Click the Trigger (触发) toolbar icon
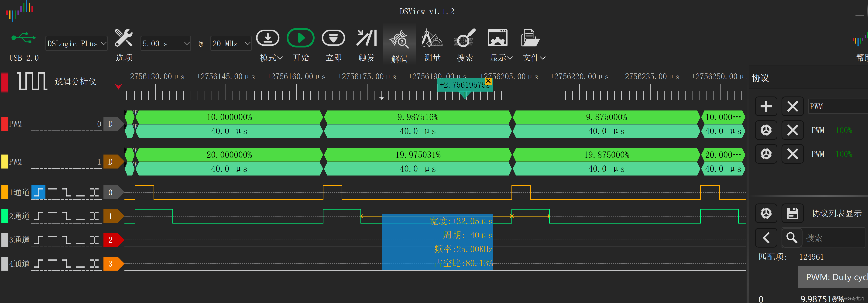868x303 pixels. pos(366,38)
